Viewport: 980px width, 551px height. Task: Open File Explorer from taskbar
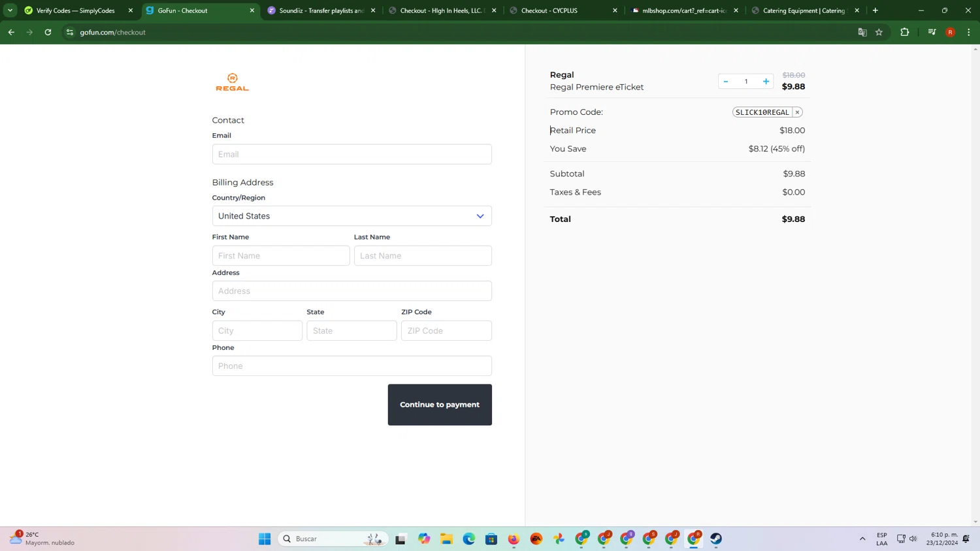point(446,539)
